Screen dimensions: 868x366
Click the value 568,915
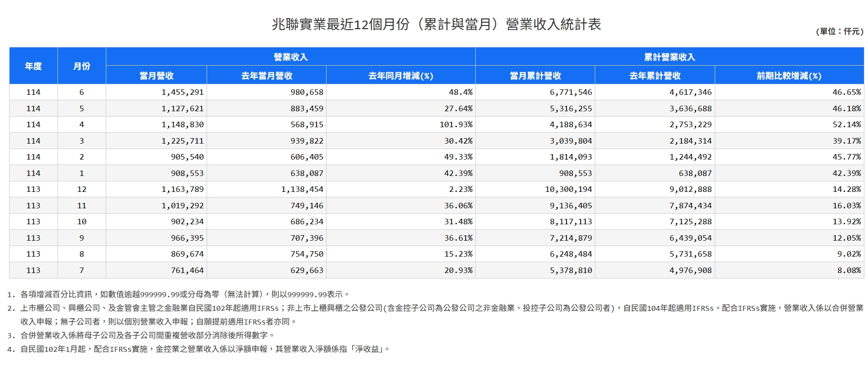pos(307,124)
